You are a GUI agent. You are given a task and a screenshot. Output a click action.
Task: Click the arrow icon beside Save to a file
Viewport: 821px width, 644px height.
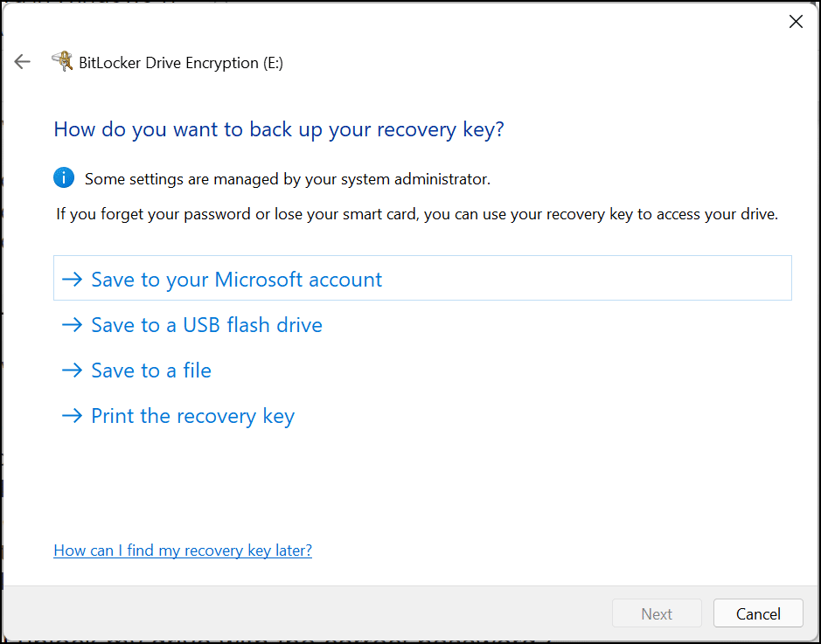click(x=72, y=370)
